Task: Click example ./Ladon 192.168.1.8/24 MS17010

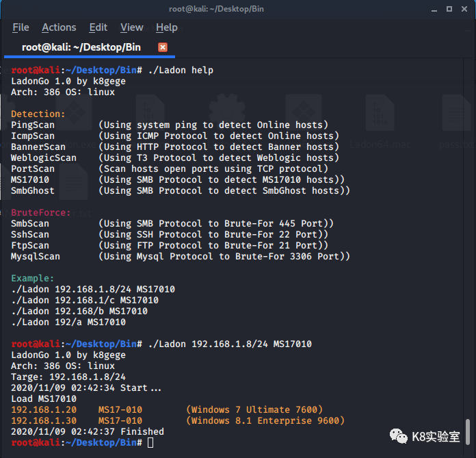Action: click(93, 289)
